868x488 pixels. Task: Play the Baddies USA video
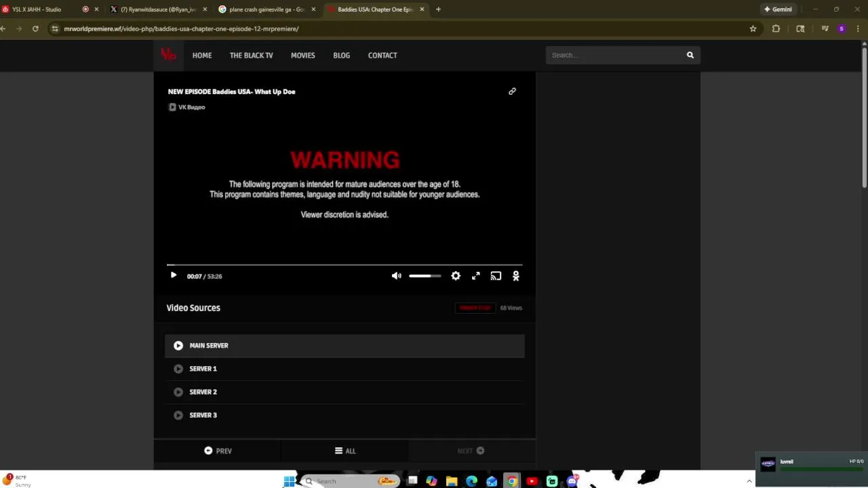click(x=173, y=276)
